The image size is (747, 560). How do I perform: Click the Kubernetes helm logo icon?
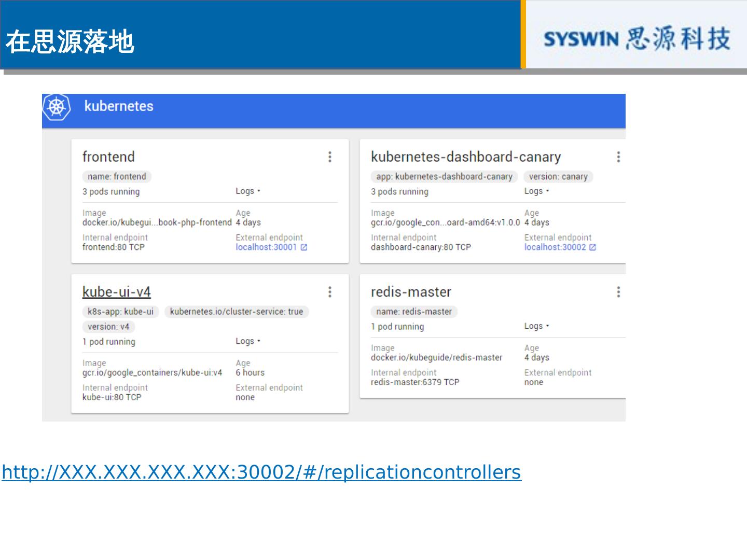click(x=56, y=107)
